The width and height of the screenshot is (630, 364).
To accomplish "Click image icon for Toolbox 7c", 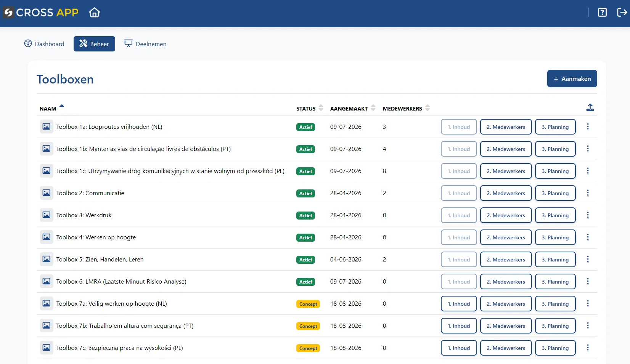I will (x=46, y=348).
